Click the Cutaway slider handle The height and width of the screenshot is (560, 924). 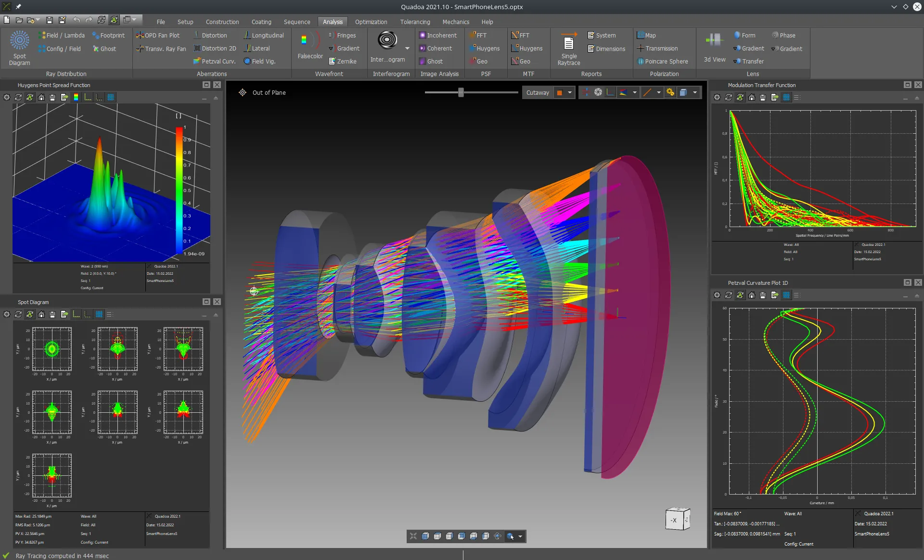coord(461,92)
